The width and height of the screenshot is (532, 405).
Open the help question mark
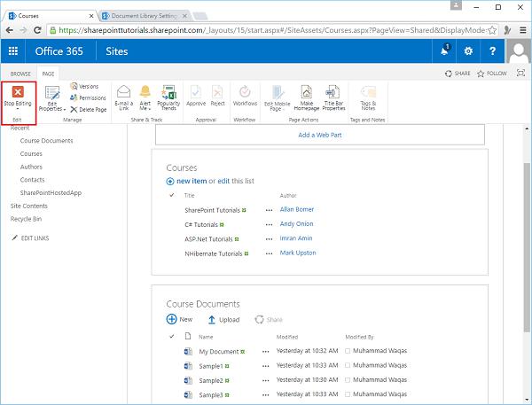(x=492, y=51)
